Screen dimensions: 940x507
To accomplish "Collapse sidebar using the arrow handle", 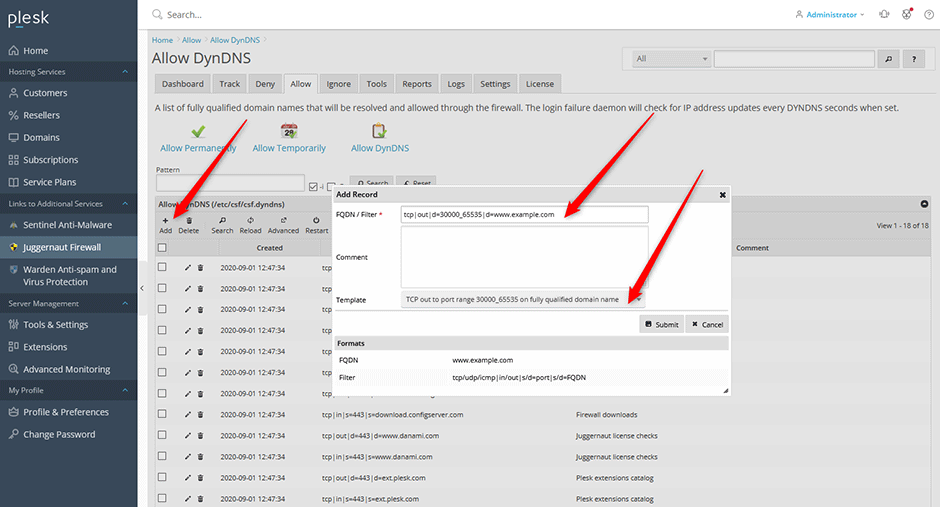I will 142,288.
